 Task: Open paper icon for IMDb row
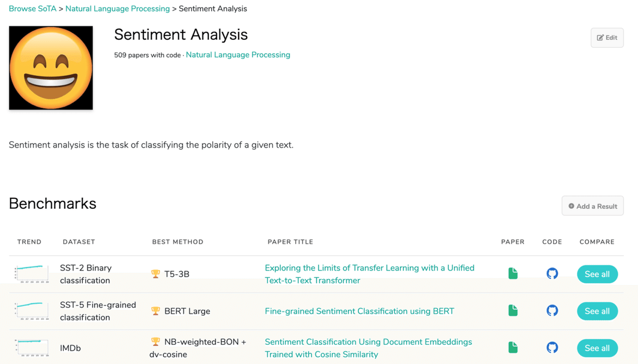coord(513,348)
